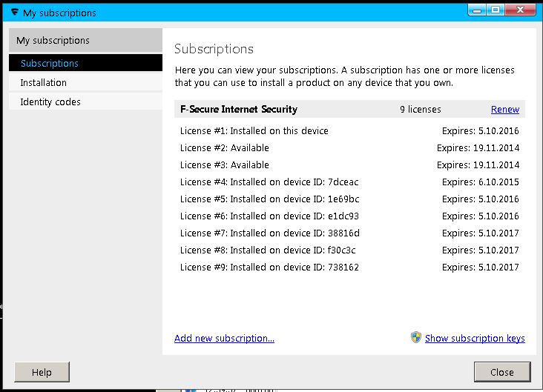This screenshot has width=543, height=392.
Task: Click License #4 expiry date 6.10.2015
Action: [481, 182]
